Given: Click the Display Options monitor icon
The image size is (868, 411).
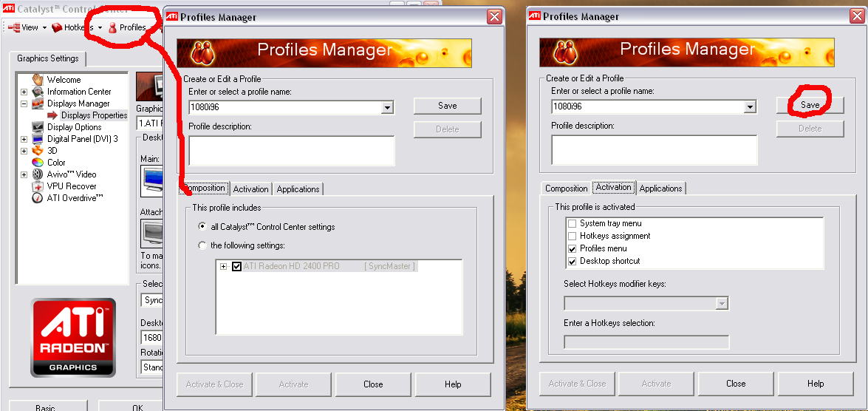Looking at the screenshot, I should (38, 127).
